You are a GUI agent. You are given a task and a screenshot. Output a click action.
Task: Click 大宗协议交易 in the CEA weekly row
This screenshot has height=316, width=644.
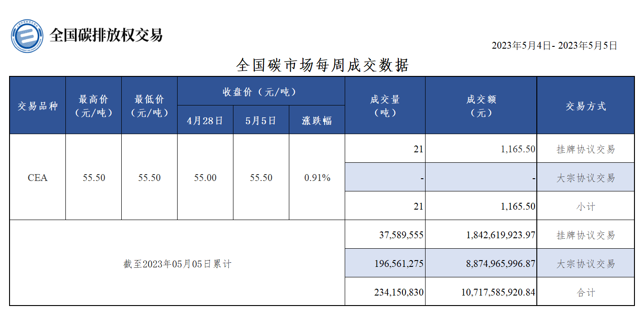tap(586, 177)
